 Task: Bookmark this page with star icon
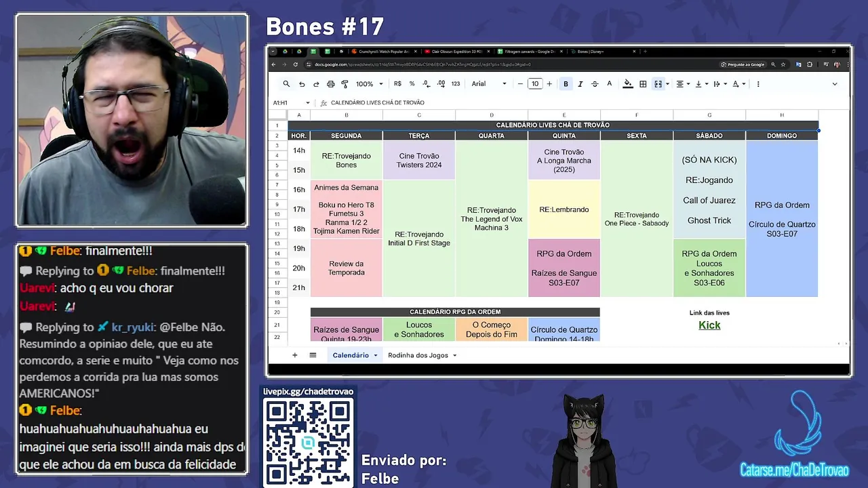pyautogui.click(x=783, y=64)
